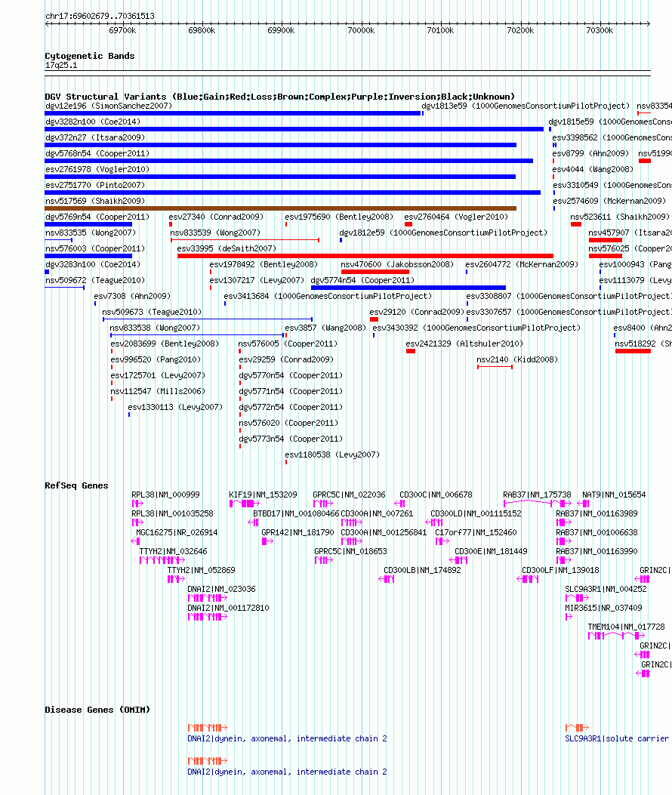Click the CD300A|NM_001256841 gene glyph
The image size is (672, 795).
click(x=351, y=541)
